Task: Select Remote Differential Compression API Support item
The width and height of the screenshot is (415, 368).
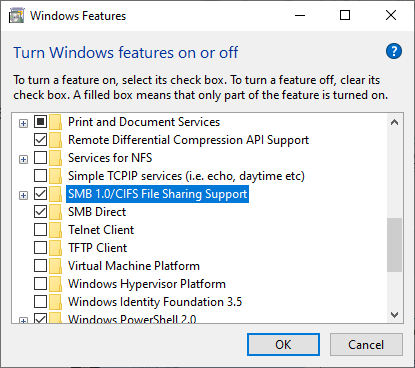Action: (188, 140)
